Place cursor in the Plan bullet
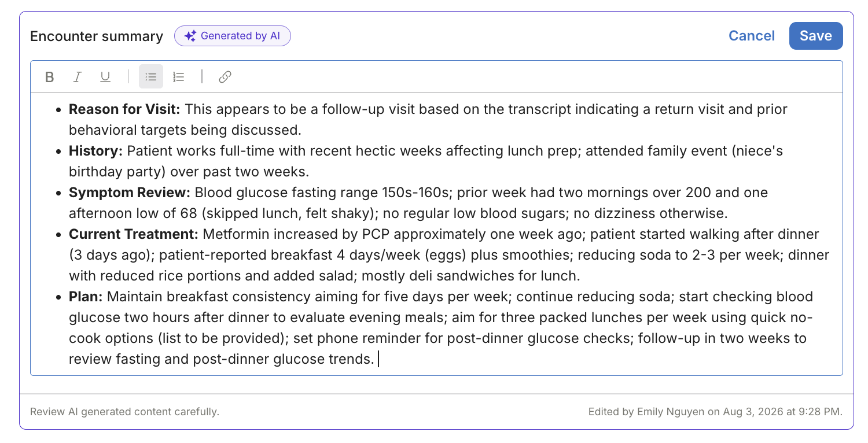The width and height of the screenshot is (868, 443). (x=441, y=328)
